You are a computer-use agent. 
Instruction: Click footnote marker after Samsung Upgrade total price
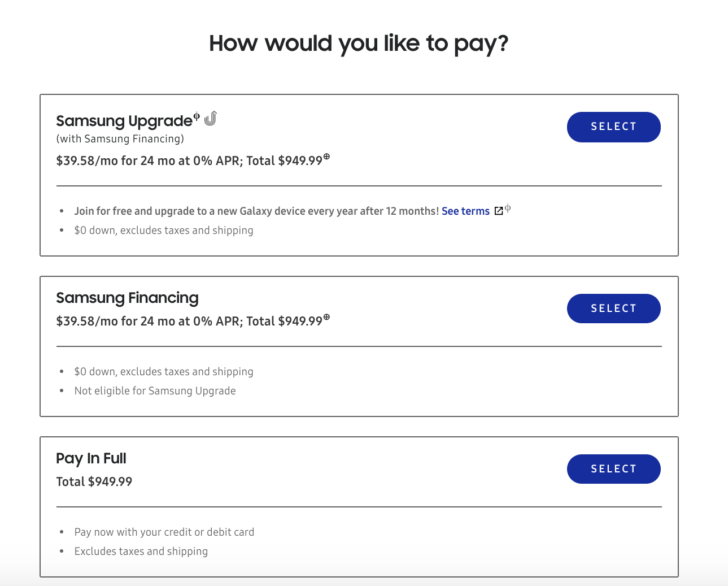point(326,157)
